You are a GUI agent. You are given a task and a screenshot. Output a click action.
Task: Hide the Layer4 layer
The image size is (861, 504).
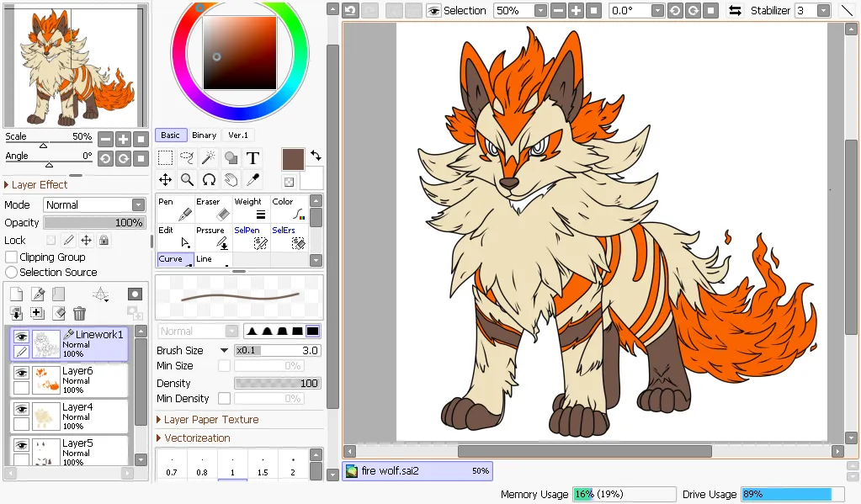21,409
